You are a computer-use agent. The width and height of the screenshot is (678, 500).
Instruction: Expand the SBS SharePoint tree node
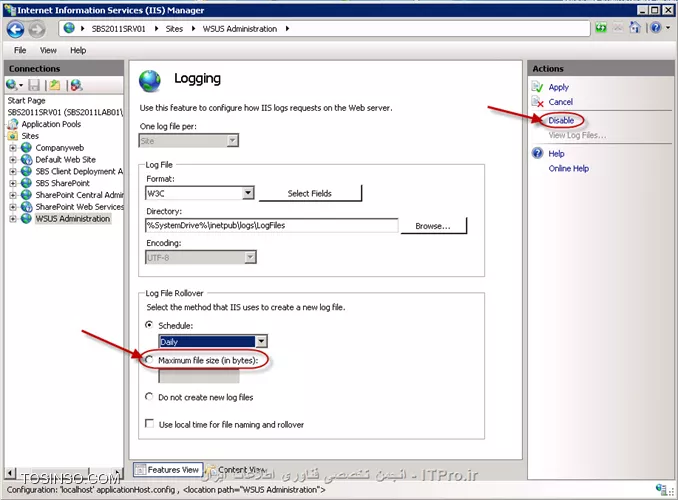pos(13,183)
